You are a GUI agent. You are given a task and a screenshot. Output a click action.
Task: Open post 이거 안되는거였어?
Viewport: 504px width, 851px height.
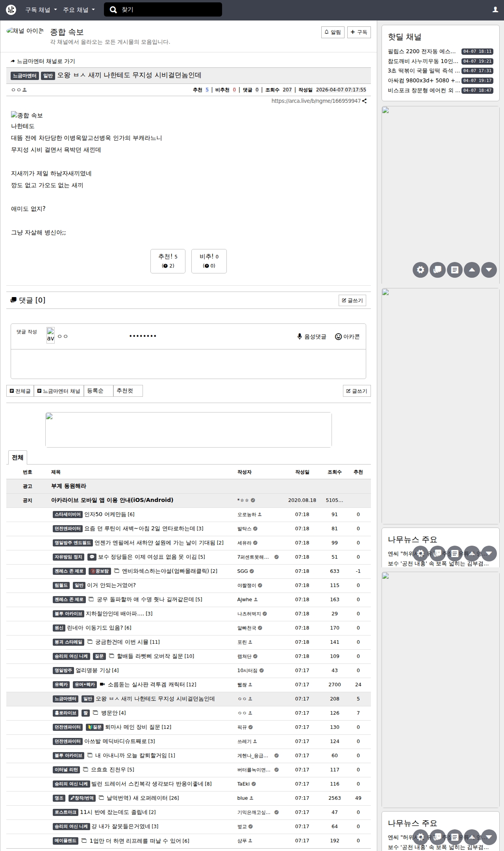(111, 585)
